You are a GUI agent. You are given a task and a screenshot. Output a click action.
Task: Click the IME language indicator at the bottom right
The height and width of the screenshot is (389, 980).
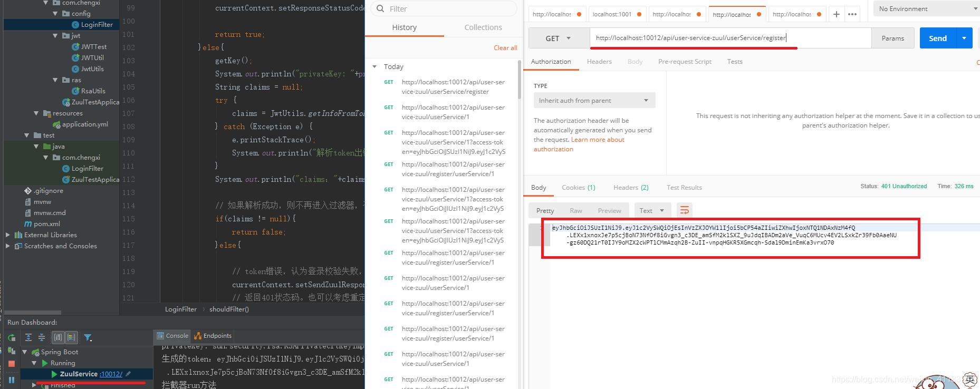pyautogui.click(x=970, y=380)
